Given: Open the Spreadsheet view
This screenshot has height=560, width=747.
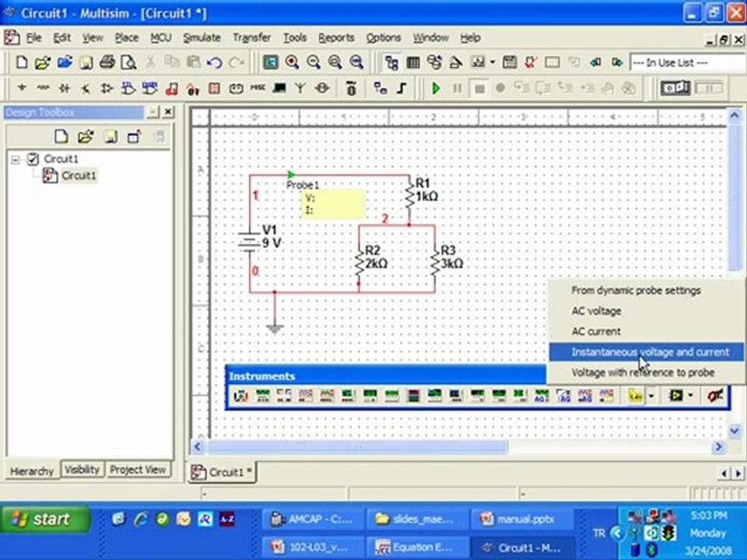Looking at the screenshot, I should (x=413, y=62).
